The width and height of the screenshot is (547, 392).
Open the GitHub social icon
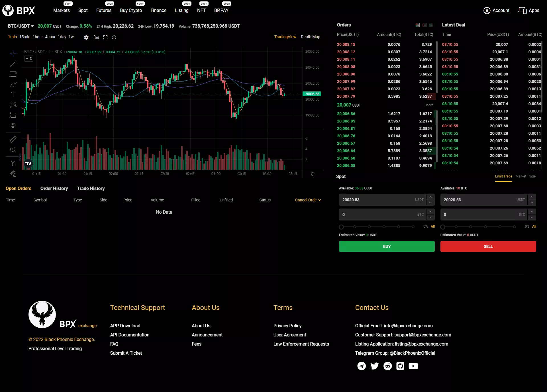(400, 366)
